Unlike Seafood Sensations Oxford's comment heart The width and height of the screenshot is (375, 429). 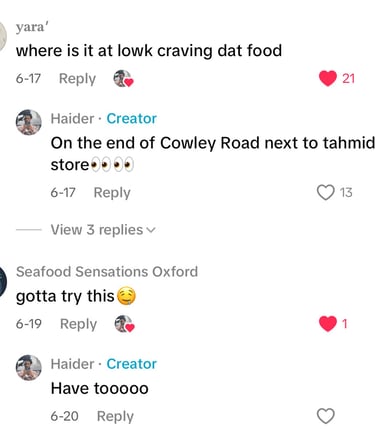[328, 323]
